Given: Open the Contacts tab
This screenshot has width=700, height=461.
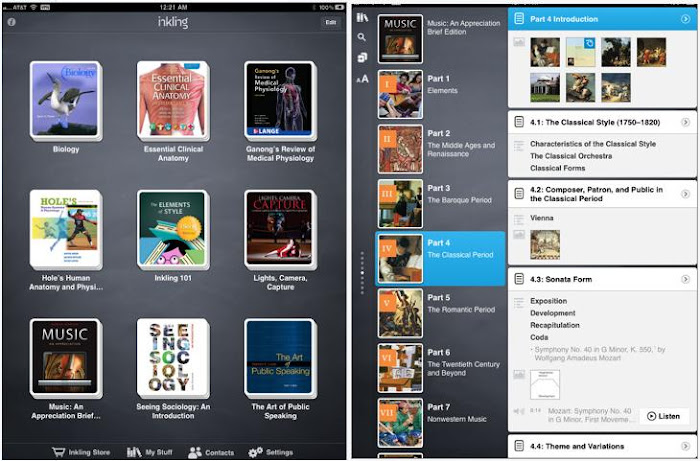Looking at the screenshot, I should click(x=211, y=452).
